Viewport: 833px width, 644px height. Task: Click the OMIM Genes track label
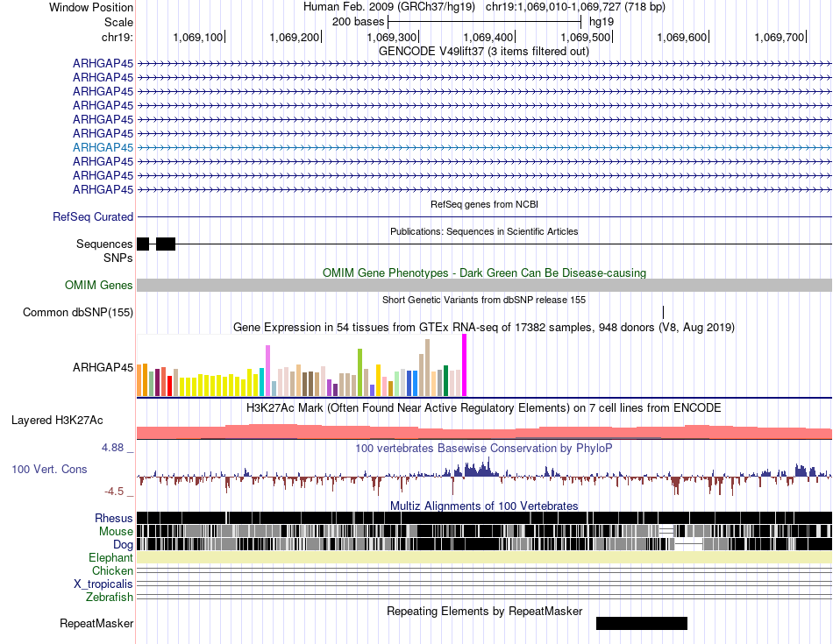pyautogui.click(x=99, y=285)
